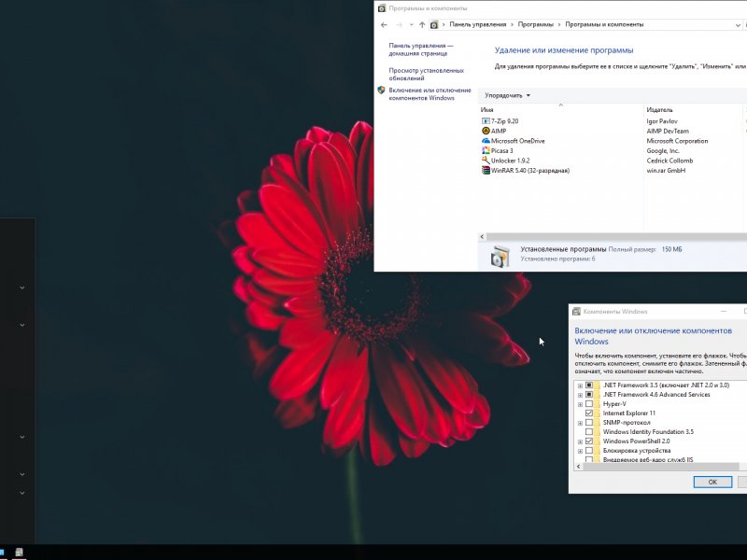Select the Picasa 3 program icon
Screen dimensions: 747x560
coord(486,150)
